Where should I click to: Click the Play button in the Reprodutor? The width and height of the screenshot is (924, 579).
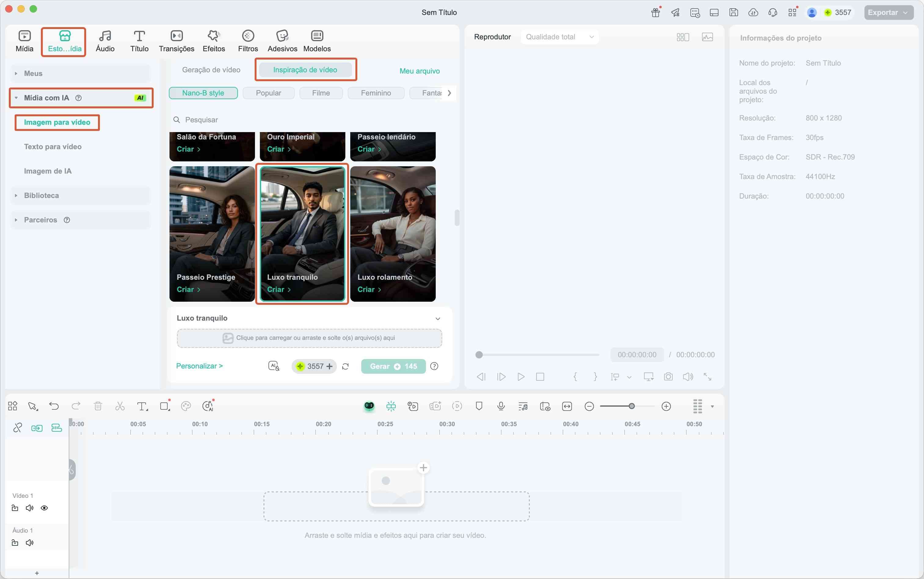click(x=520, y=376)
